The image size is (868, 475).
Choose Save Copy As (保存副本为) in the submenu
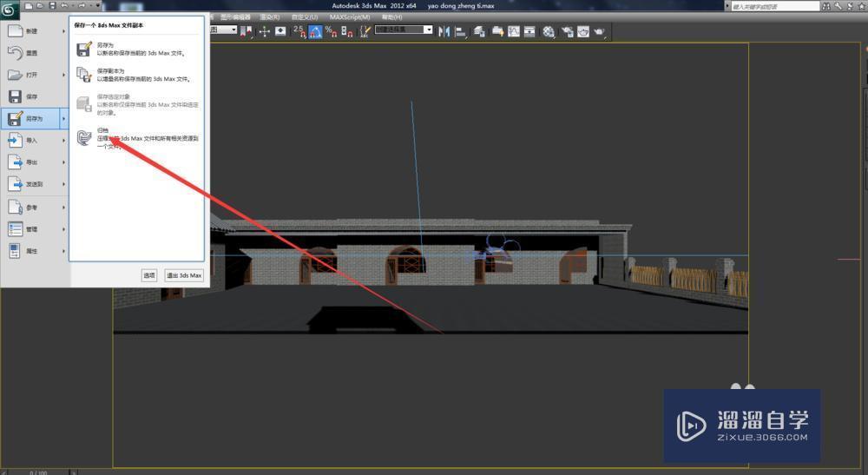(x=136, y=75)
